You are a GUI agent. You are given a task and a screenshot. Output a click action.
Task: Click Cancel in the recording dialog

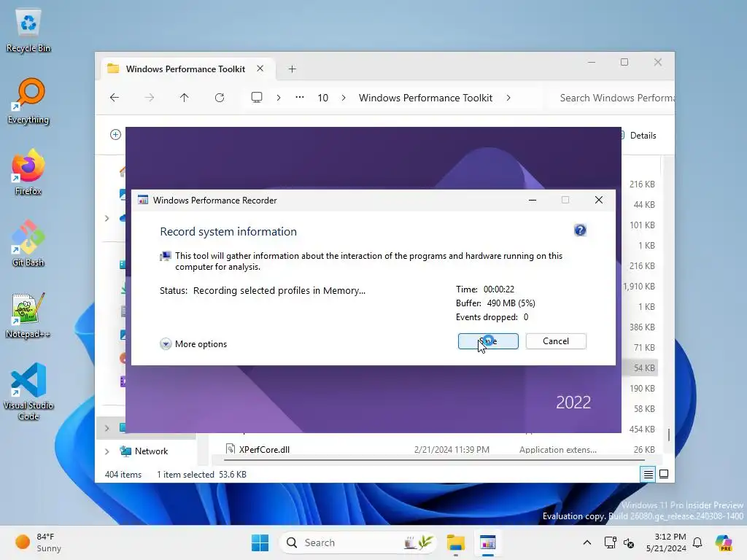(555, 341)
